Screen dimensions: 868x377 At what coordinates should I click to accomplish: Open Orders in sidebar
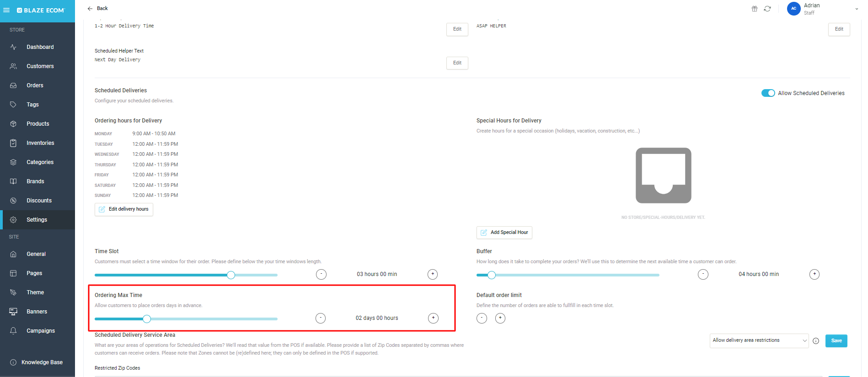click(x=38, y=85)
